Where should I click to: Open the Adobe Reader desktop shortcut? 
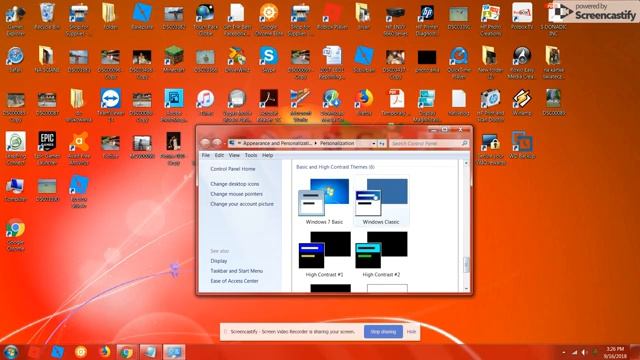[x=269, y=105]
